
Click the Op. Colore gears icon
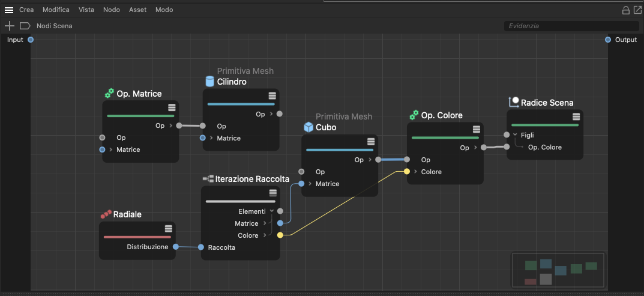click(x=414, y=115)
